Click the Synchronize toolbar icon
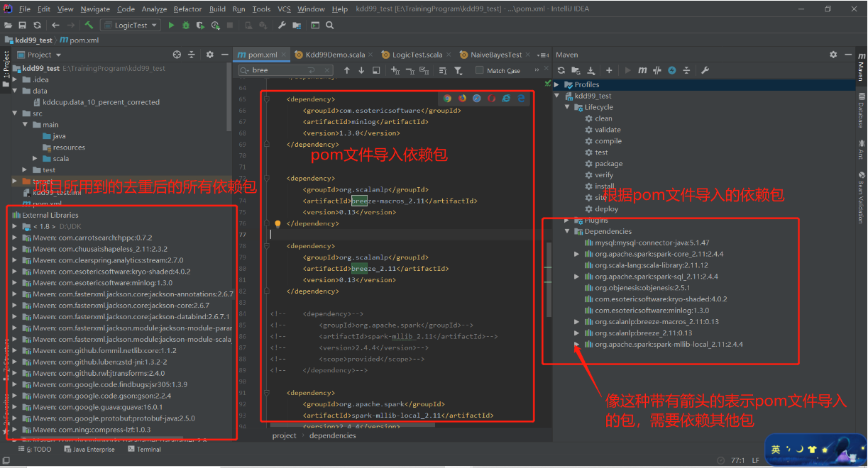This screenshot has width=868, height=468. click(37, 25)
